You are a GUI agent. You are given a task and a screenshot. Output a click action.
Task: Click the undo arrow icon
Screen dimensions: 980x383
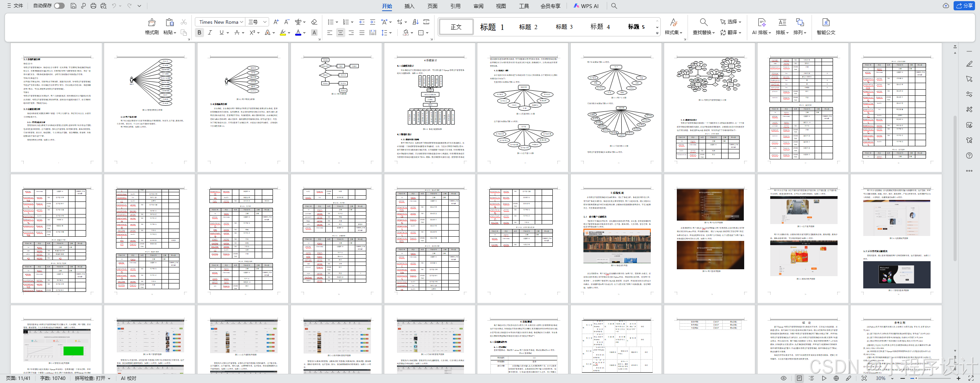pos(114,6)
